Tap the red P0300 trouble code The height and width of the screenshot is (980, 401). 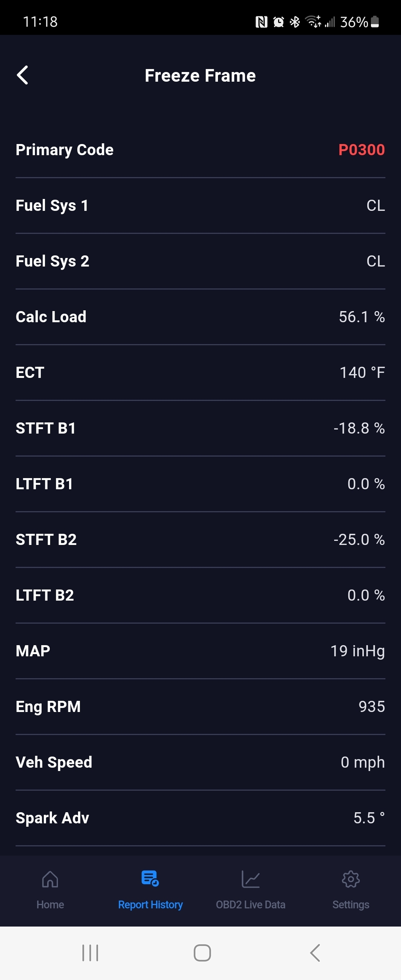tap(361, 150)
